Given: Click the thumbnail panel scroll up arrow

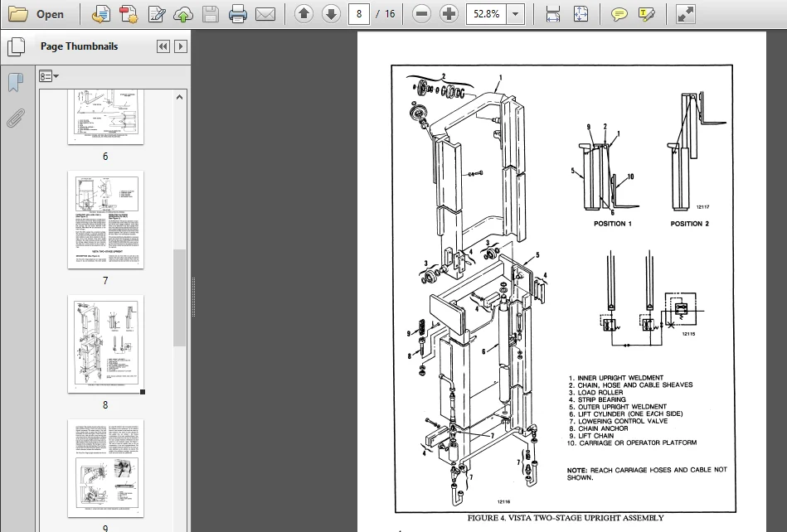Looking at the screenshot, I should tap(180, 97).
